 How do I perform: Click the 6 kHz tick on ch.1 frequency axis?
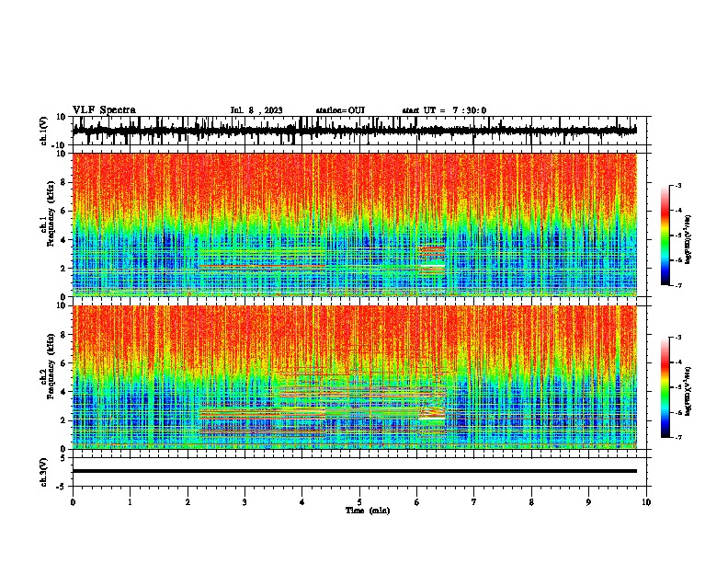(63, 211)
